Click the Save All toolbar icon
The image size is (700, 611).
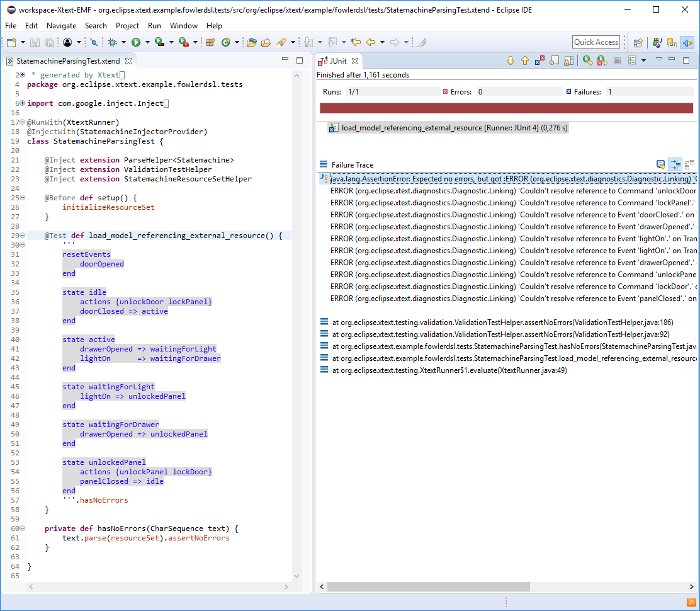[x=50, y=42]
